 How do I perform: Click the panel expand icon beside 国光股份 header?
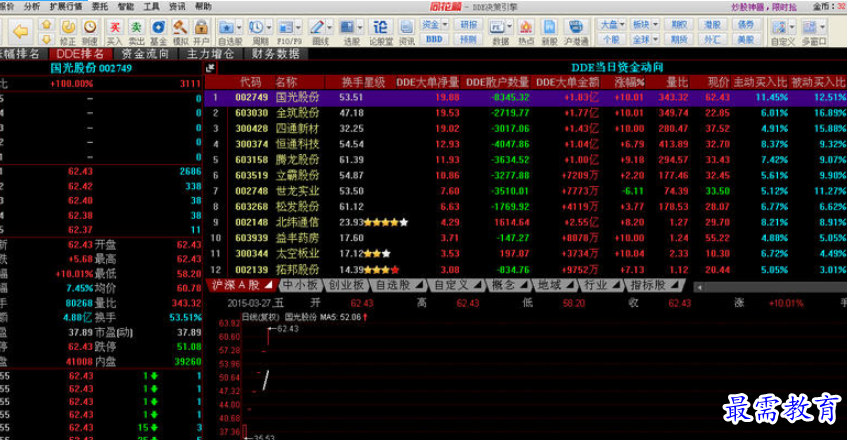click(x=210, y=67)
